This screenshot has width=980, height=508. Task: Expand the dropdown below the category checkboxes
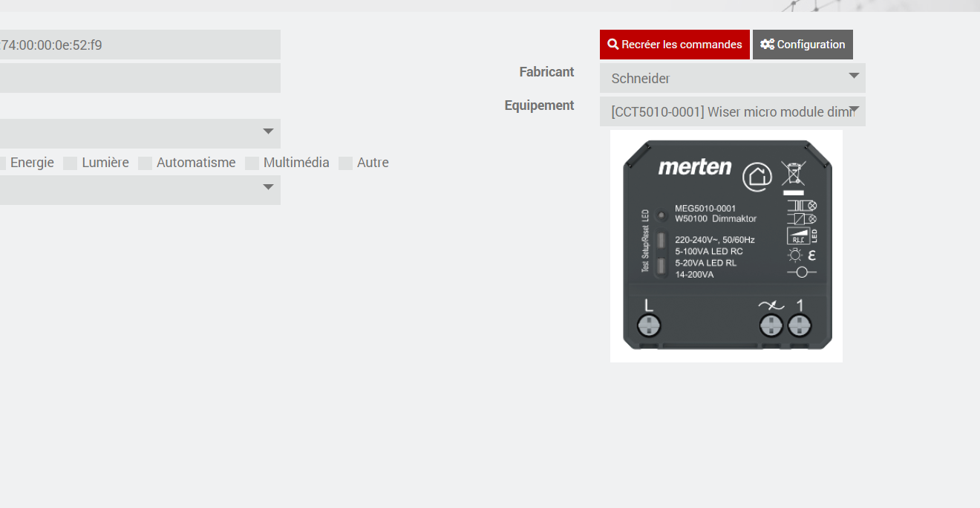140,190
